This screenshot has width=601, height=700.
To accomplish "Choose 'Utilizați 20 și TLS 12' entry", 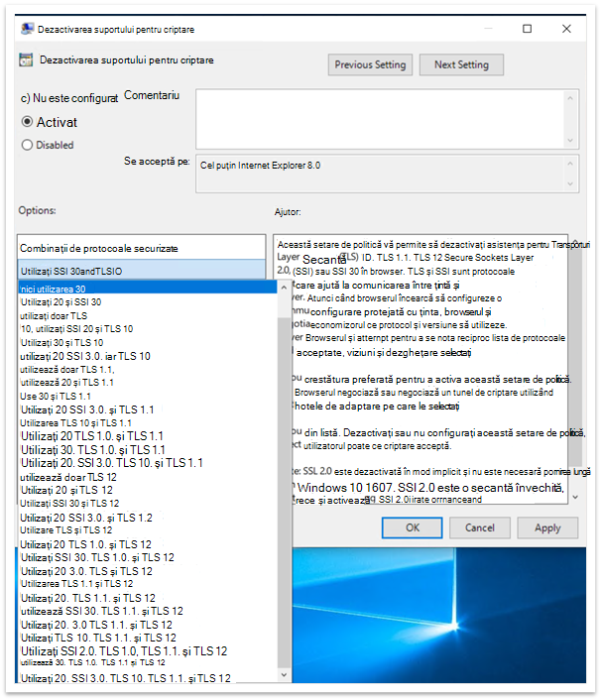I will [x=148, y=490].
